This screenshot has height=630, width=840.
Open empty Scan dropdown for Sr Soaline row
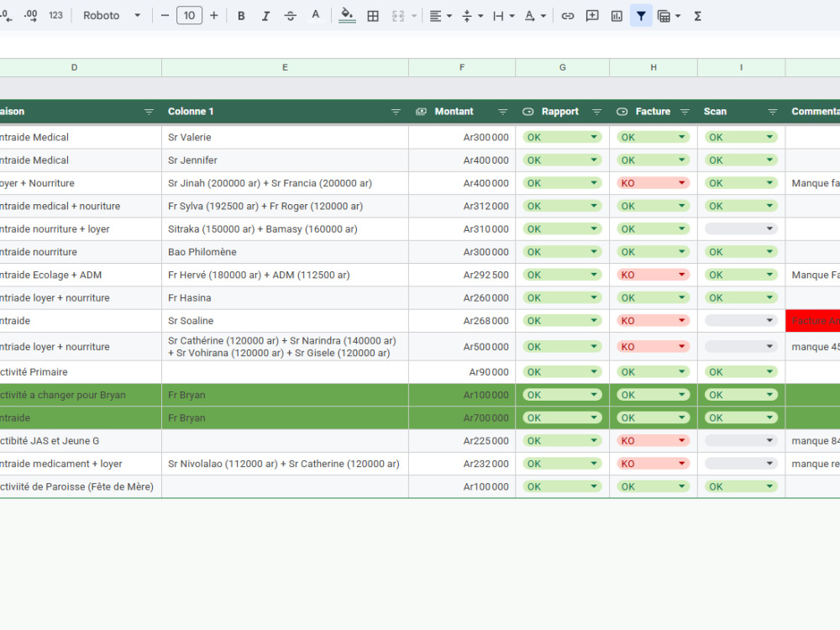click(741, 320)
